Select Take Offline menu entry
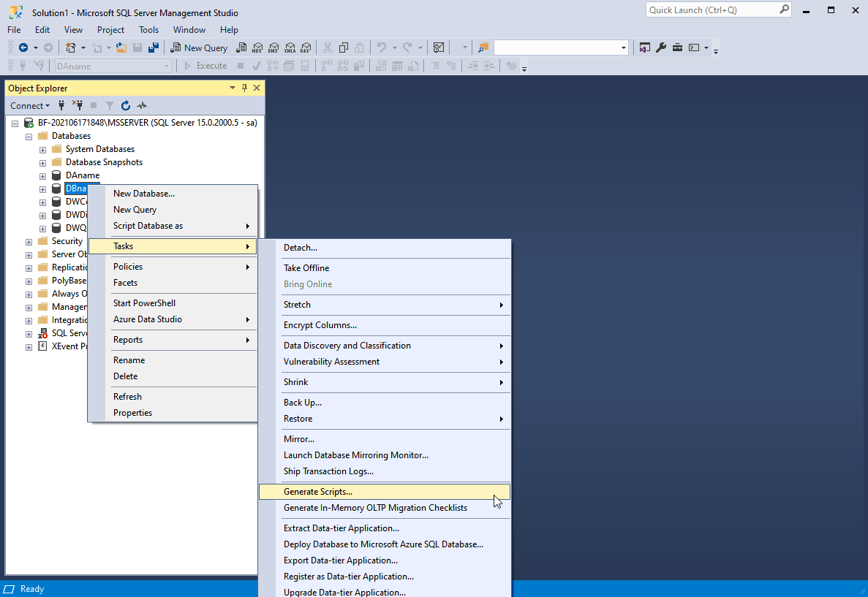 click(x=384, y=267)
